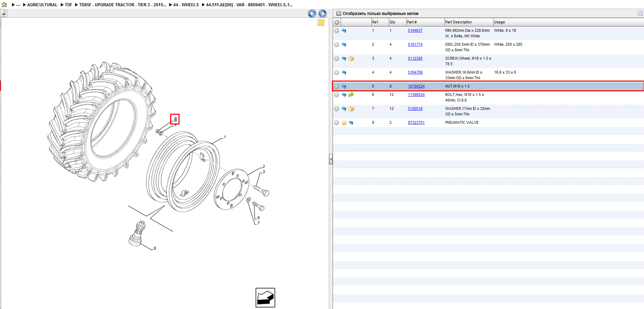Open the yellow sticky note icon
Screen dimensions: 644x309
[x=321, y=22]
